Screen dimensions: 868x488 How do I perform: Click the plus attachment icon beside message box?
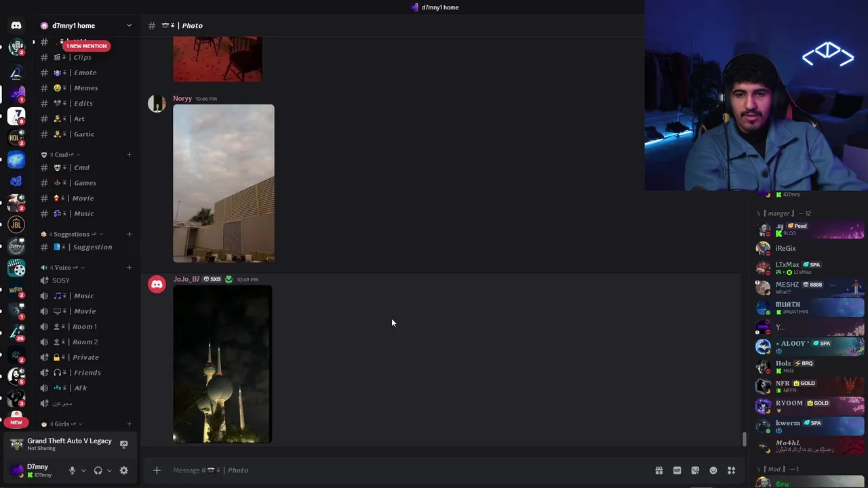pos(157,470)
